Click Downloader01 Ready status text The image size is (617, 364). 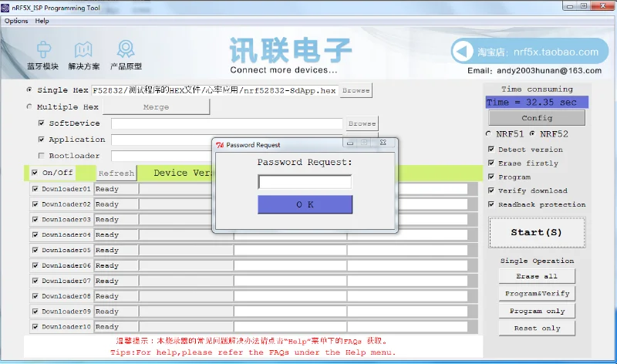click(x=107, y=189)
